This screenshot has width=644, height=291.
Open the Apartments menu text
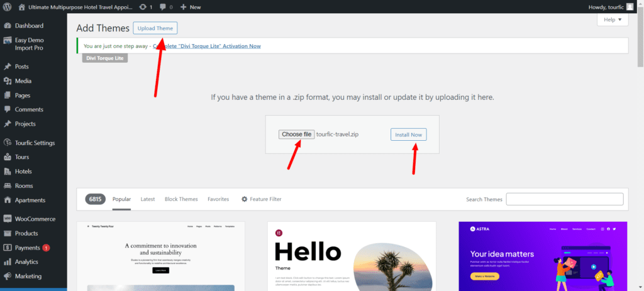(30, 200)
